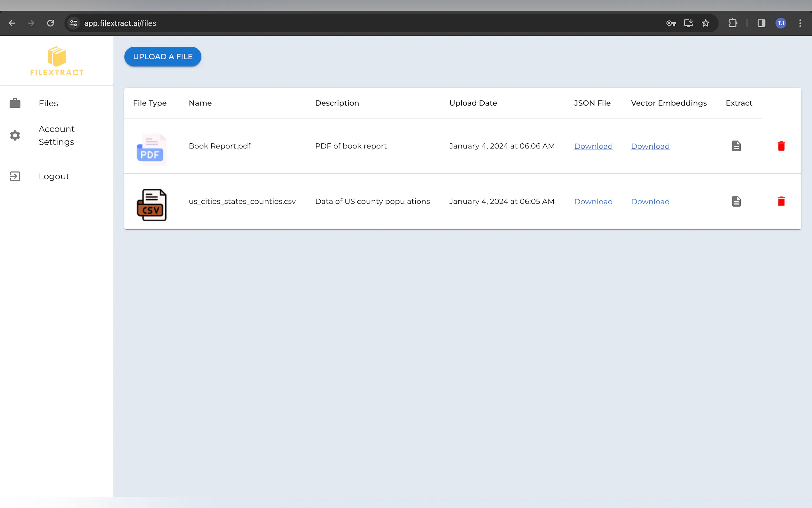The height and width of the screenshot is (508, 812).
Task: Log out using sidebar Logout
Action: [x=54, y=176]
